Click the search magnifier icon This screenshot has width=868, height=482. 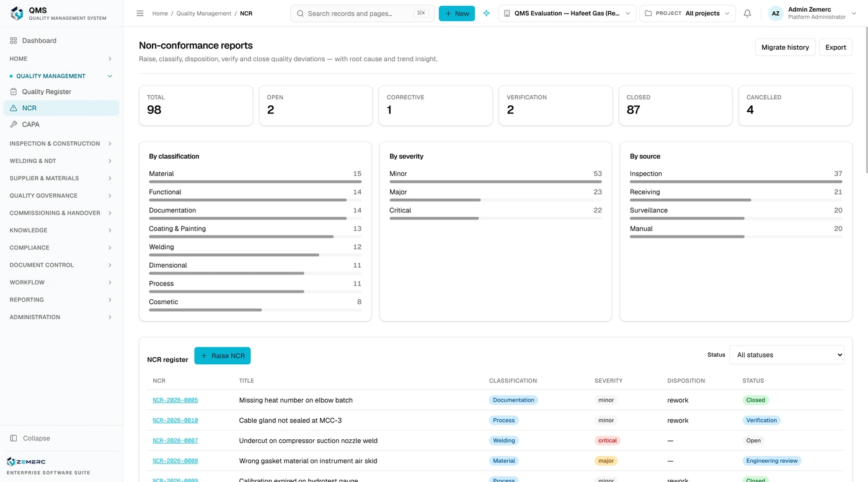pyautogui.click(x=301, y=14)
